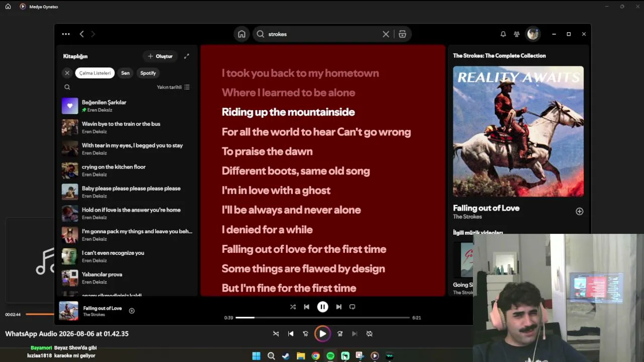Open 'Baby please please please' playlist

point(127,192)
